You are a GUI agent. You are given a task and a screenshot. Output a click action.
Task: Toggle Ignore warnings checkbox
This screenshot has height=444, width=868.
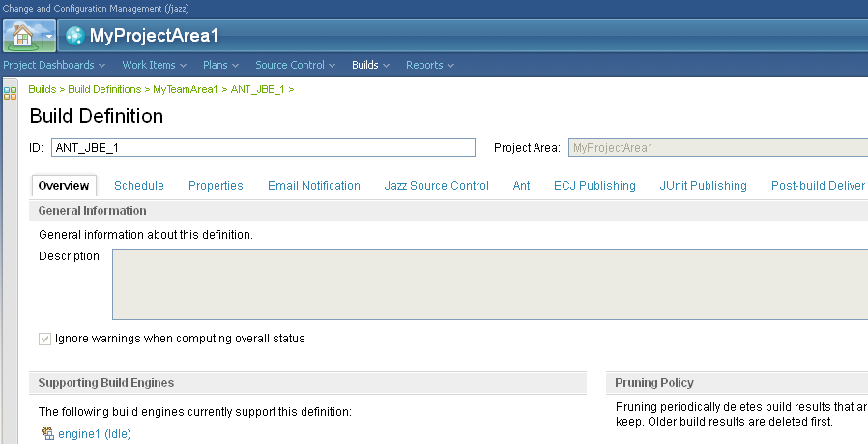click(44, 339)
